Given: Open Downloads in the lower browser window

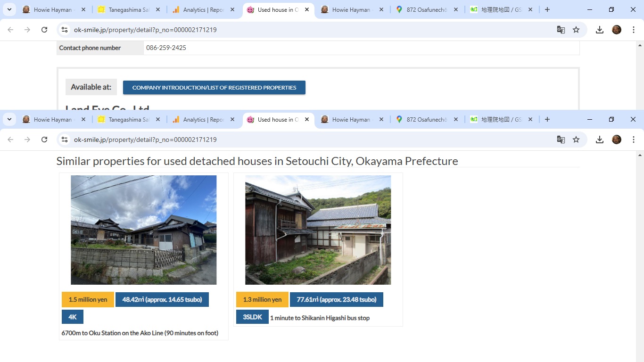Looking at the screenshot, I should (x=599, y=140).
